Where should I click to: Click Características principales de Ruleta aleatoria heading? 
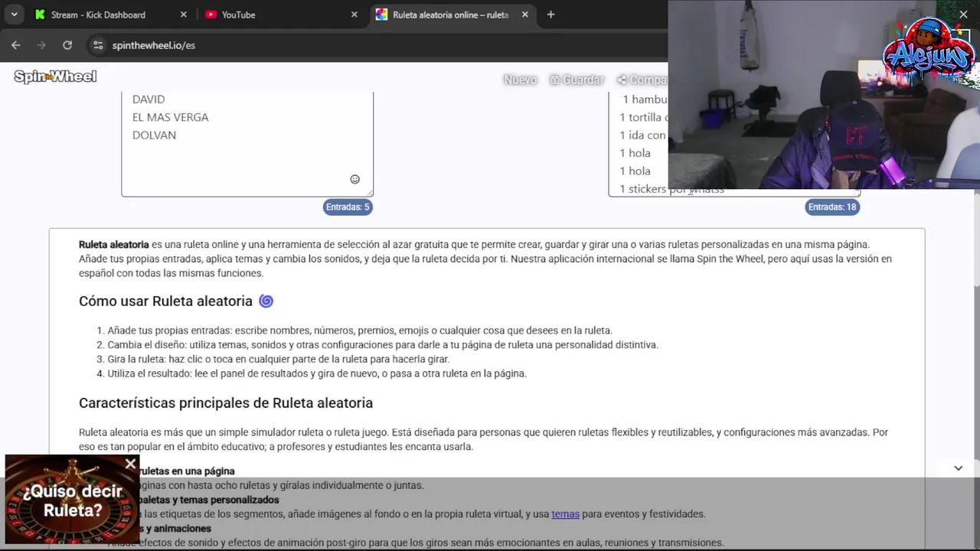point(226,403)
